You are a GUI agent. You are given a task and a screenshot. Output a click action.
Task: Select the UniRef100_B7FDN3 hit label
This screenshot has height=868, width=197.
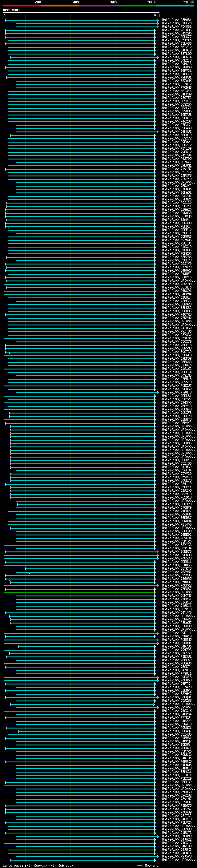[x=176, y=836]
